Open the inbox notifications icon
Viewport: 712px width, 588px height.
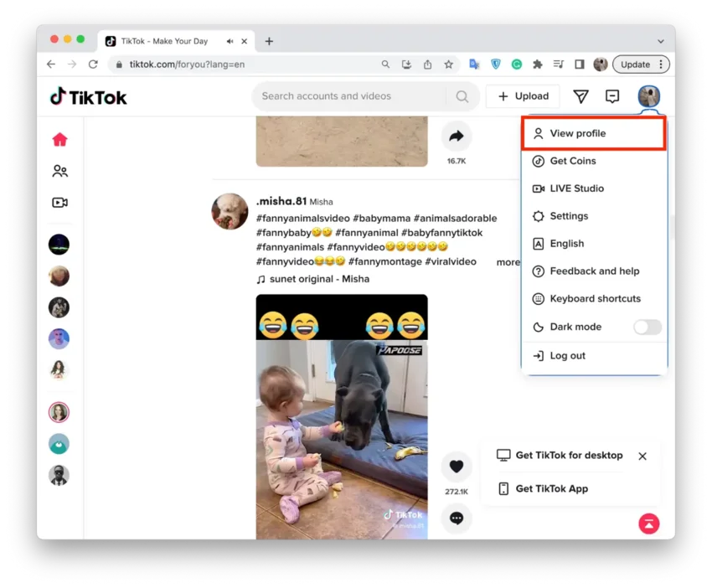pos(612,96)
